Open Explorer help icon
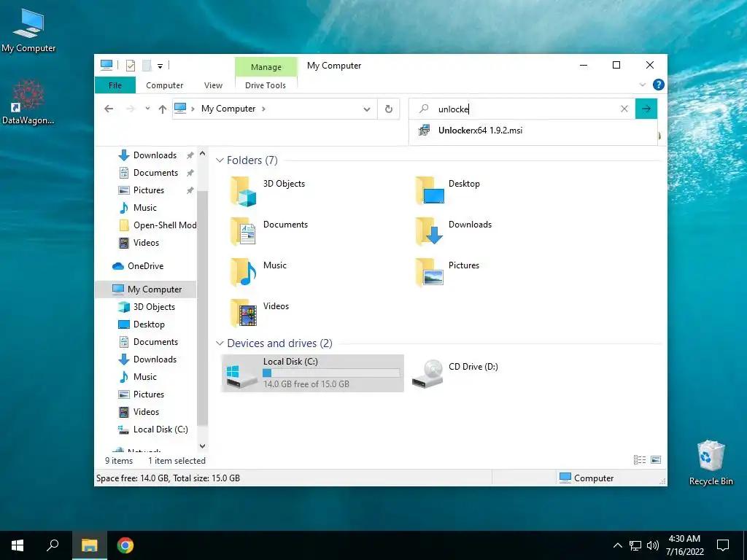 [x=659, y=85]
